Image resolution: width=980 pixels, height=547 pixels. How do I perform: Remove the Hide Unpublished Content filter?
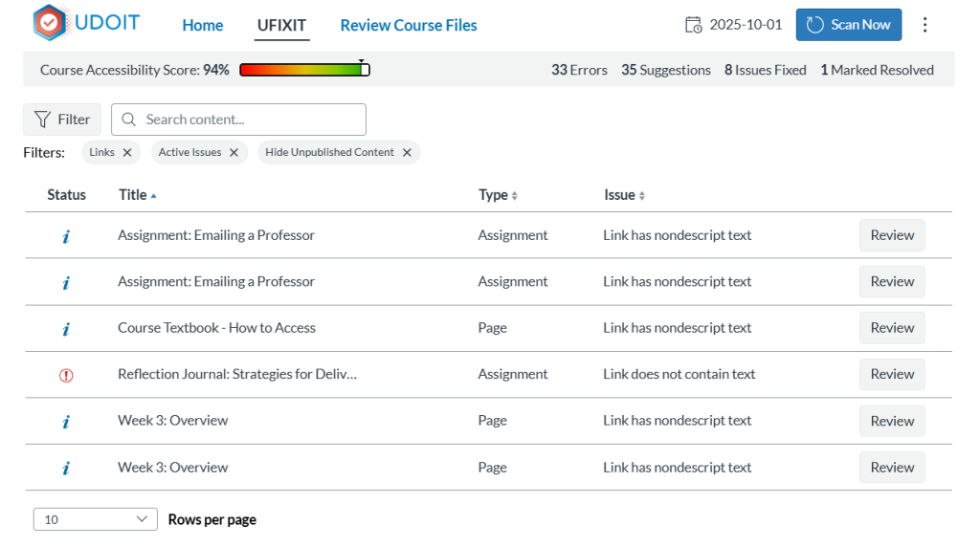pyautogui.click(x=407, y=152)
